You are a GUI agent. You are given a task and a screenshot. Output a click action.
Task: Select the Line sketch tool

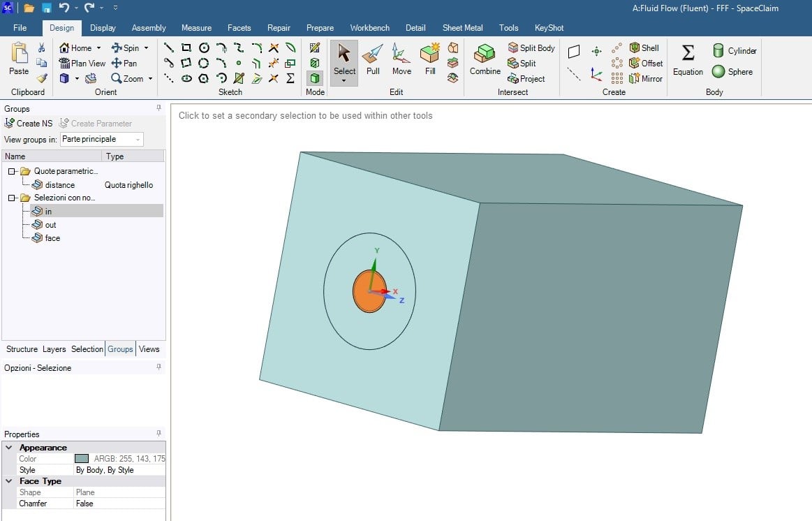[x=169, y=47]
